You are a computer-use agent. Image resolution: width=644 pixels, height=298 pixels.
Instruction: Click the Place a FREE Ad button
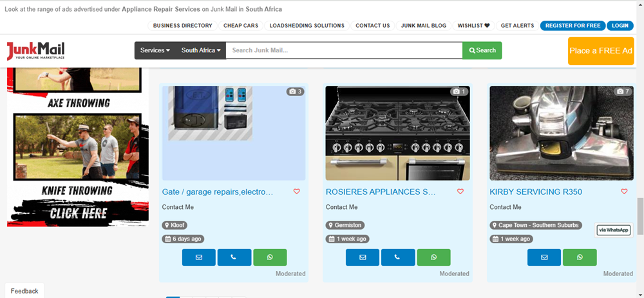click(601, 50)
